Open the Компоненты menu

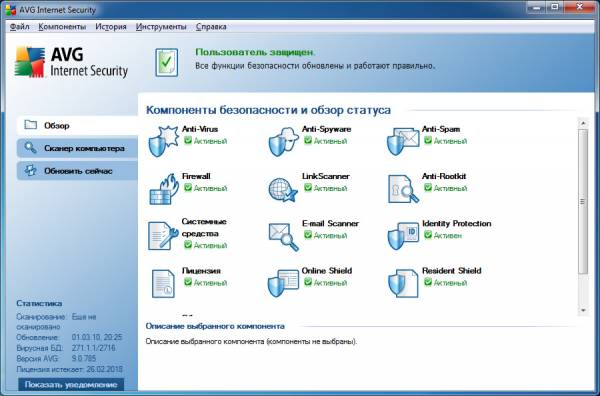click(x=62, y=27)
